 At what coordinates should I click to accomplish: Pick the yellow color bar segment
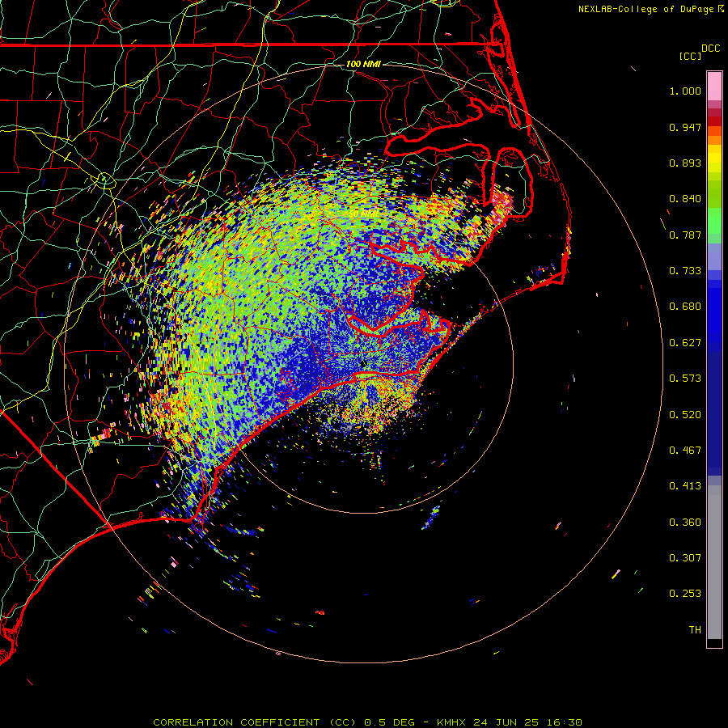coord(714,159)
